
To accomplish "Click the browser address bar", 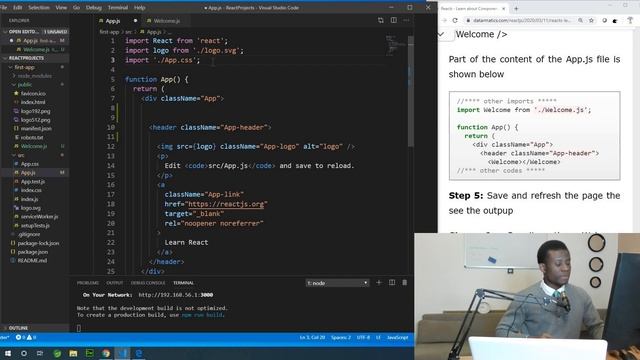I will (x=522, y=20).
